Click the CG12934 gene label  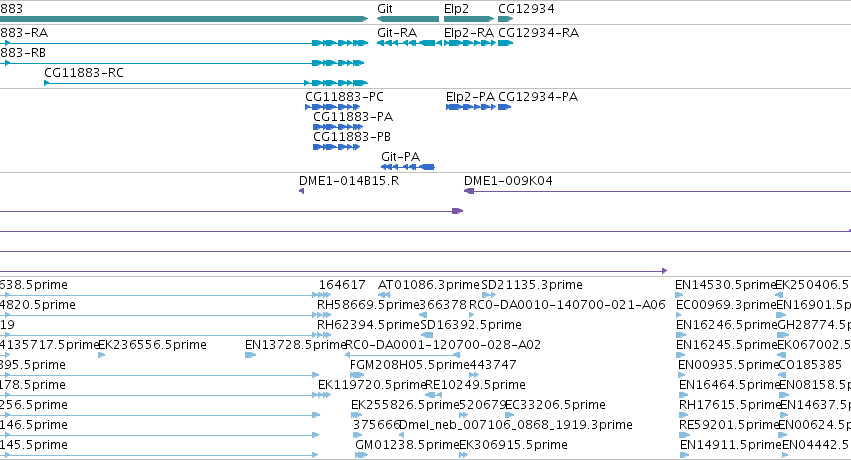pos(526,9)
